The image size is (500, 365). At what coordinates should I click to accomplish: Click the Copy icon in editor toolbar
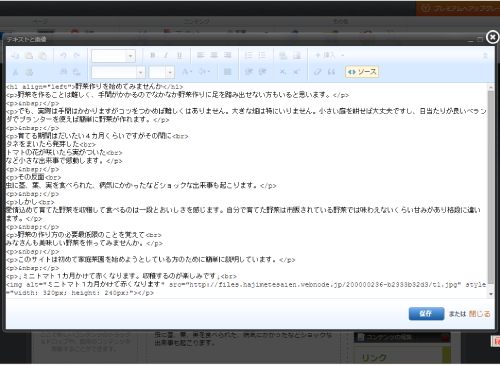[15, 56]
